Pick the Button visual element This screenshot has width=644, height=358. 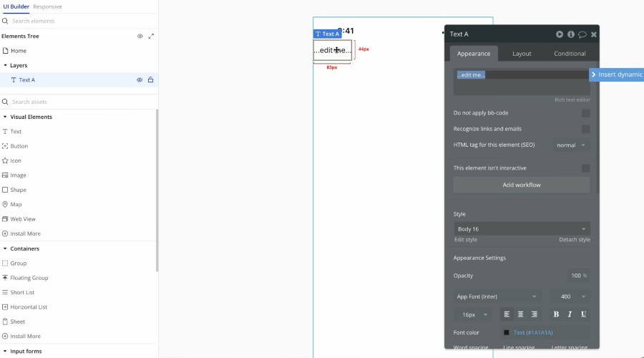point(15,146)
